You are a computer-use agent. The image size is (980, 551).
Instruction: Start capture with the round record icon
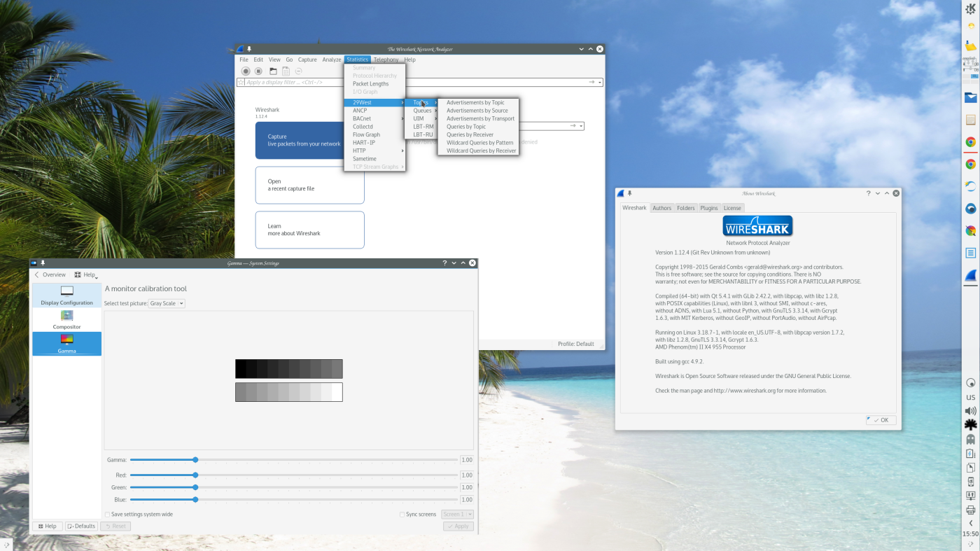coord(246,71)
